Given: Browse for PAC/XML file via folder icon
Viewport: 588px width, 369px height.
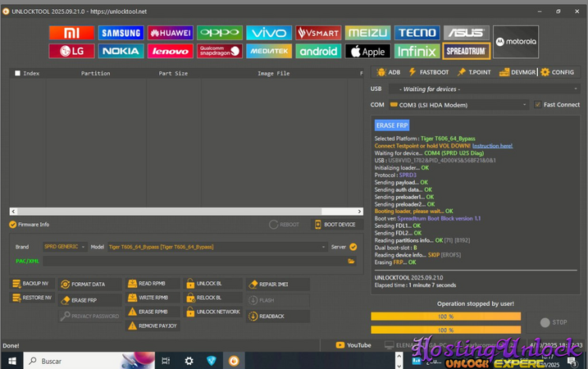Looking at the screenshot, I should pos(351,261).
